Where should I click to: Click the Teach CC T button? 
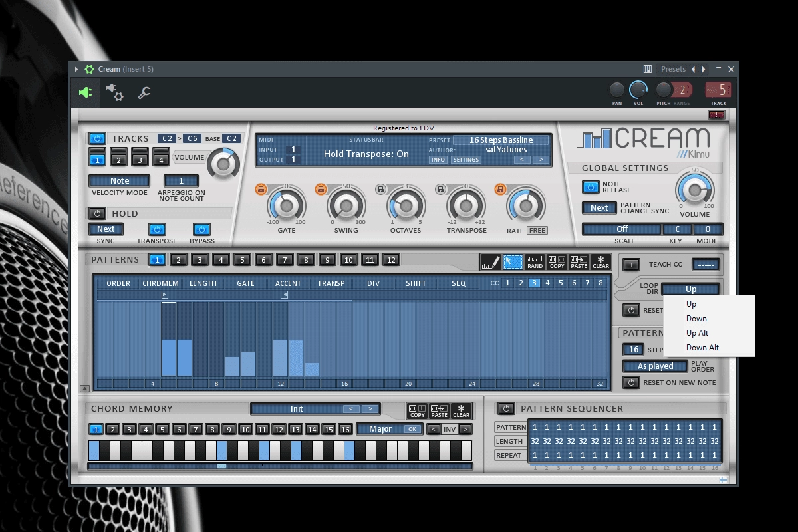click(x=631, y=264)
